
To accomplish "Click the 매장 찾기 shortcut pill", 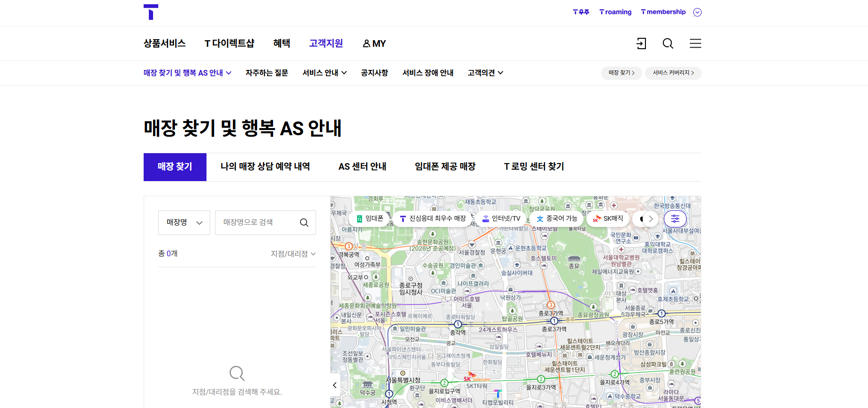I will (621, 73).
